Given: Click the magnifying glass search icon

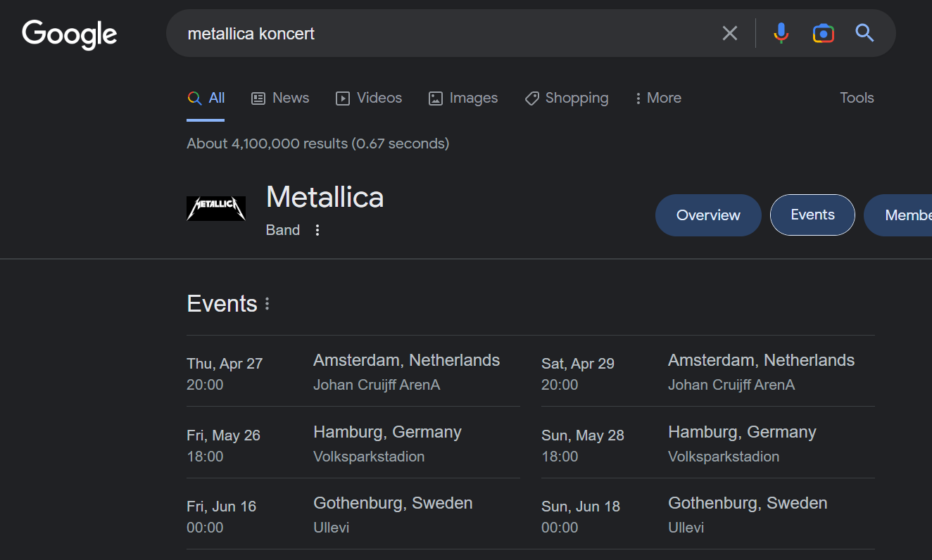Looking at the screenshot, I should coord(864,32).
